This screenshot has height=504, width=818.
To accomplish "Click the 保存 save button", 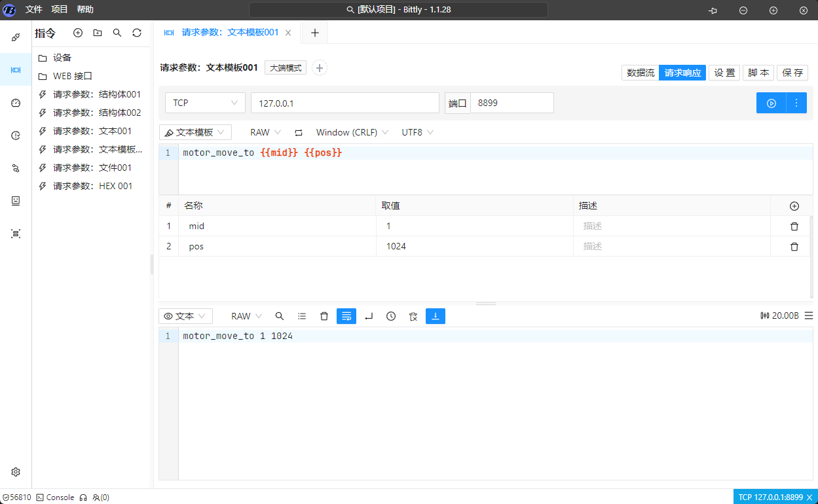I will coord(792,73).
